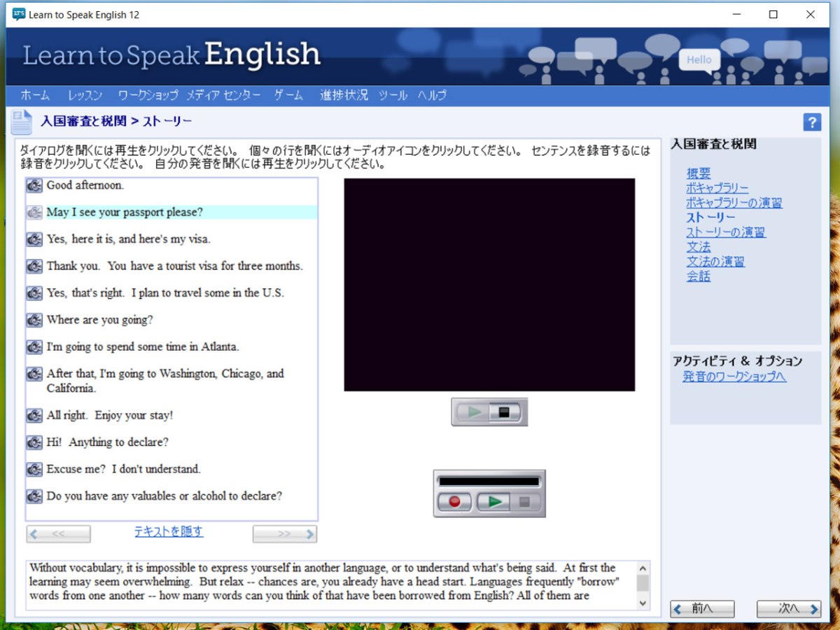Screen dimensions: 840x630
Task: Open help via the question mark icon
Action: 812,122
